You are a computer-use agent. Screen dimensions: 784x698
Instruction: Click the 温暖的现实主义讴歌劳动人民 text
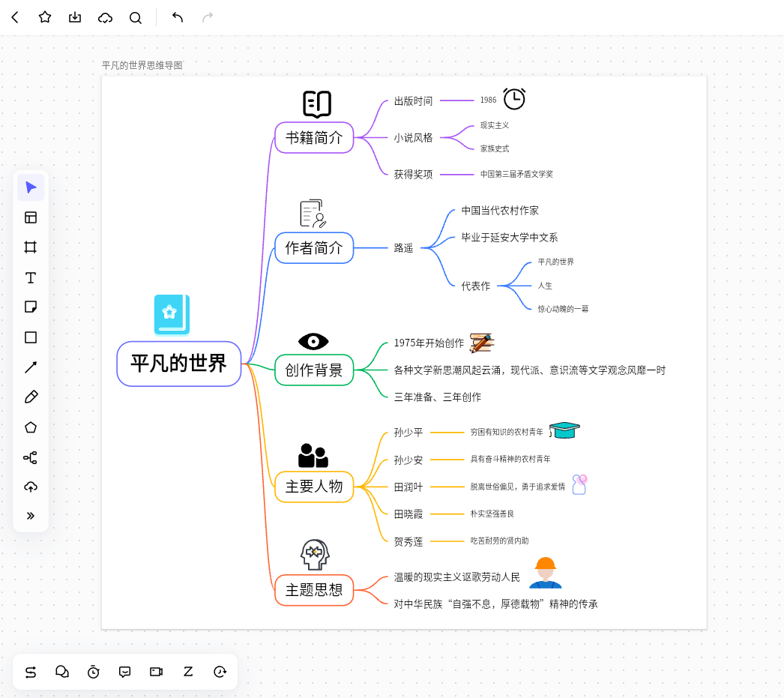[457, 577]
